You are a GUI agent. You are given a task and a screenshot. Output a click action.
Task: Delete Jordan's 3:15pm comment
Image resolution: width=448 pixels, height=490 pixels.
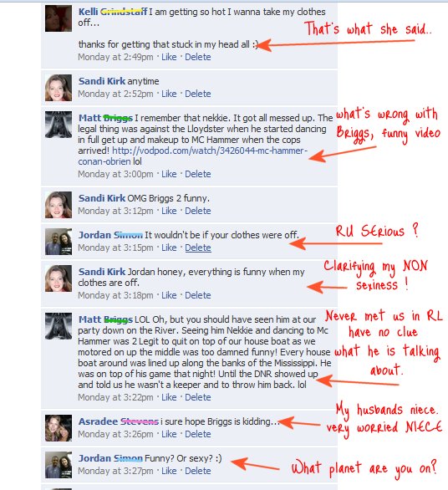coord(198,248)
